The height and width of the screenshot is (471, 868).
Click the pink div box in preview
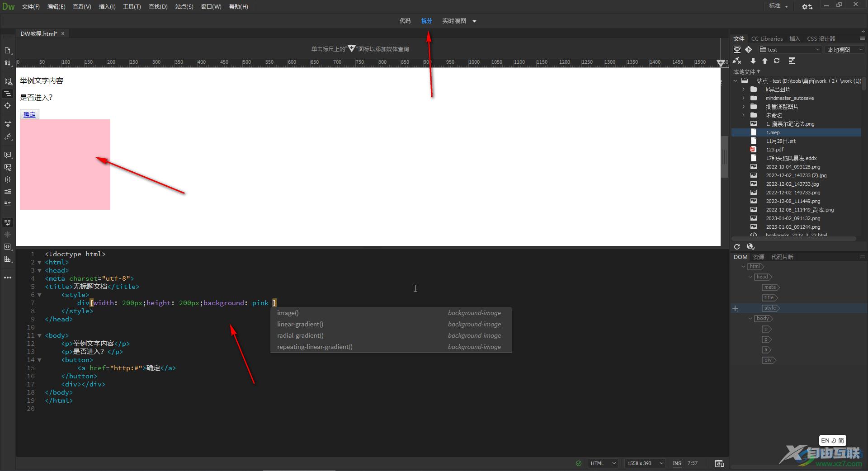click(65, 165)
